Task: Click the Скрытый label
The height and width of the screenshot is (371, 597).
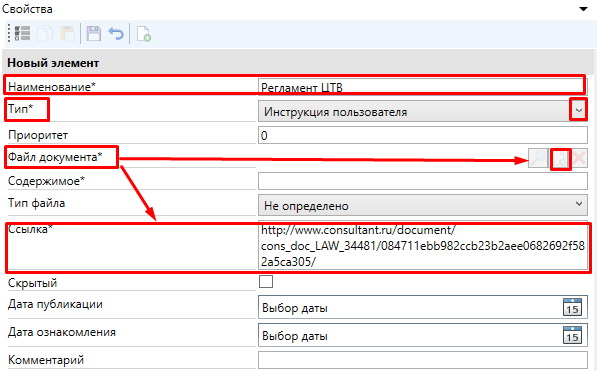Action: click(x=32, y=283)
